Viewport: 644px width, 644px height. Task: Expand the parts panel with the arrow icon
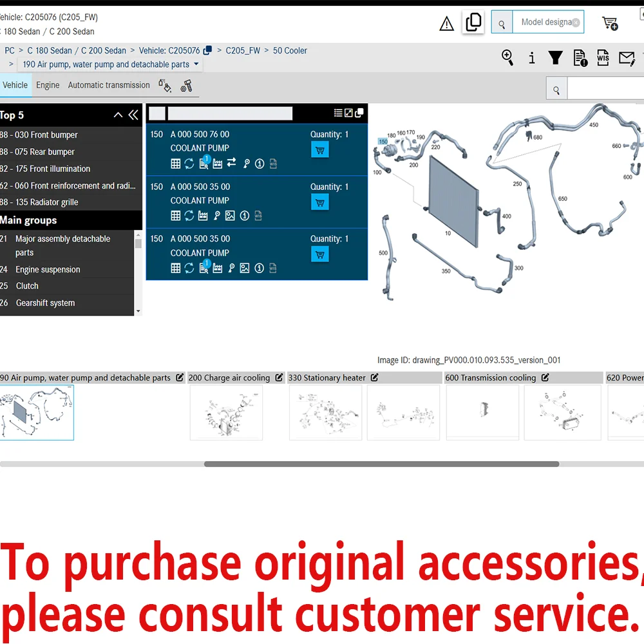point(348,113)
